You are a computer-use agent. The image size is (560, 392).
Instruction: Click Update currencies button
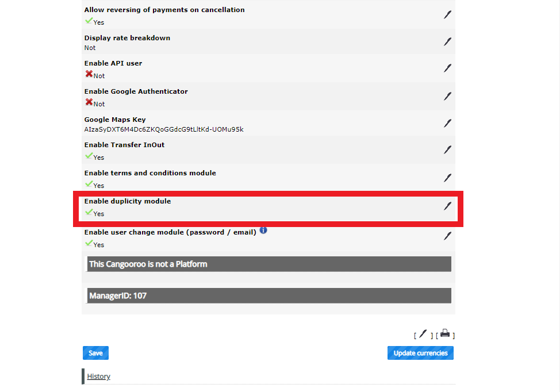[x=420, y=353]
